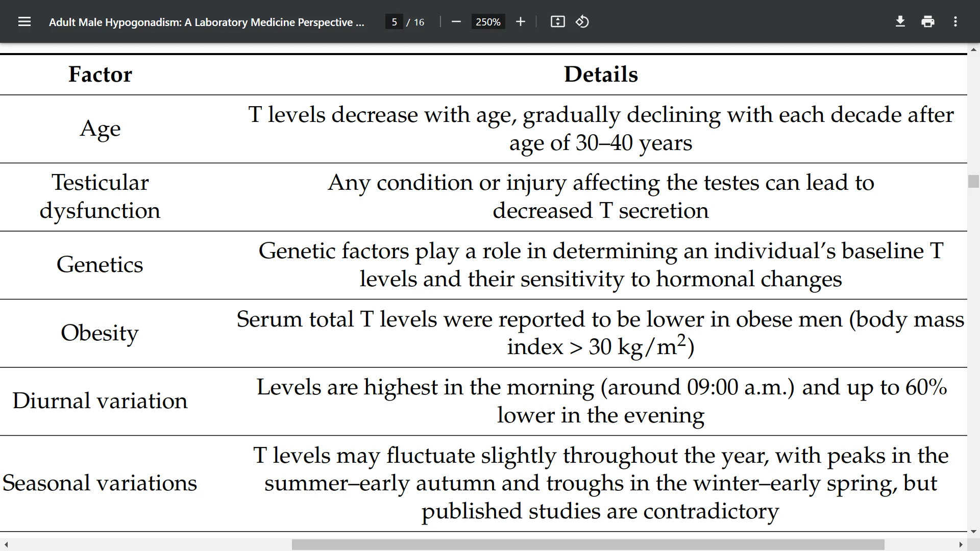980x551 pixels.
Task: Click the text 'index > 30 kg/m2)'
Action: 601,346
